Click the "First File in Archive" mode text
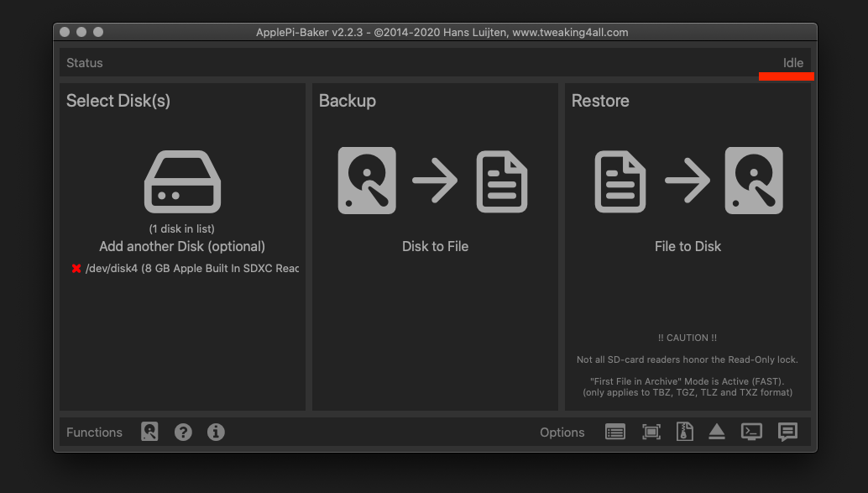Screen dimensions: 868x493 tap(687, 381)
